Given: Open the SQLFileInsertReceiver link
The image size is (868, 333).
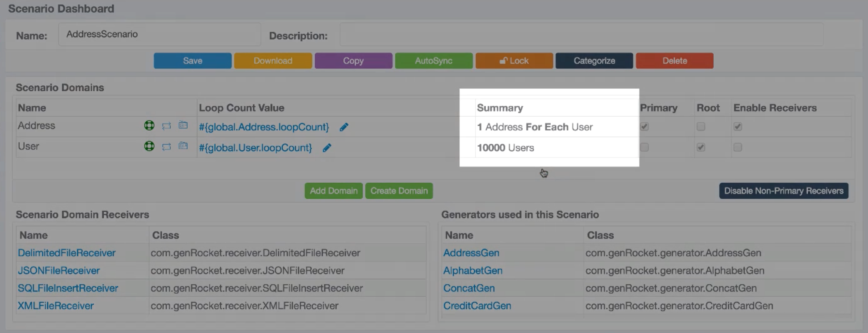Looking at the screenshot, I should pyautogui.click(x=68, y=288).
